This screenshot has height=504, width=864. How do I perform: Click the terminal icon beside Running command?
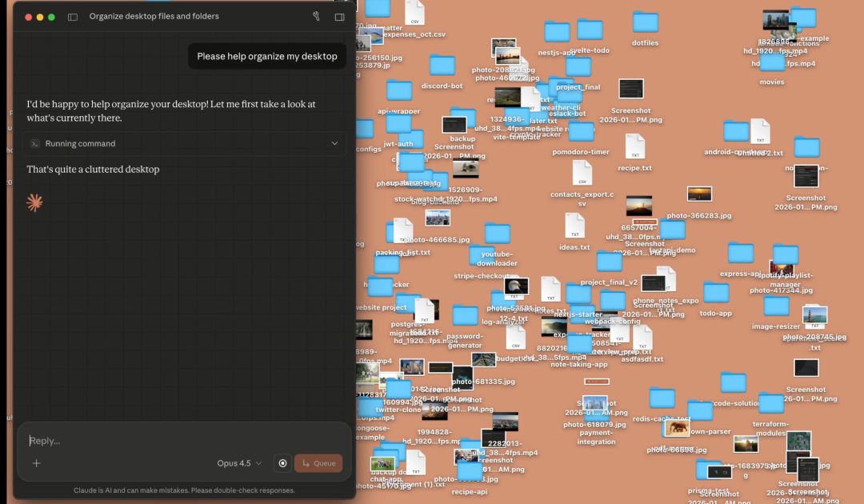[35, 144]
